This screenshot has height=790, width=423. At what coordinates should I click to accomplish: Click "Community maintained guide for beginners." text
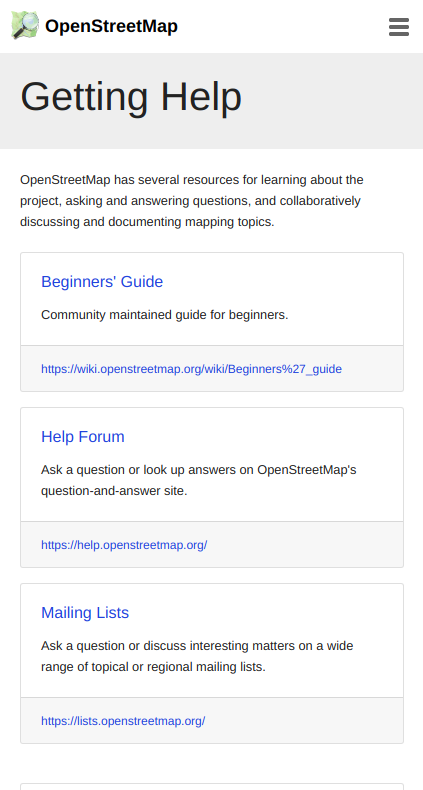point(165,315)
